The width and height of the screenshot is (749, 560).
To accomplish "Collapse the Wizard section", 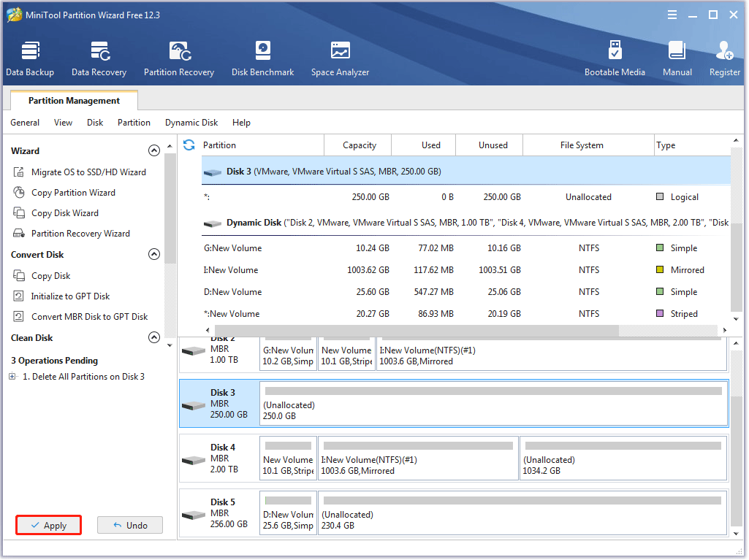I will click(x=154, y=150).
